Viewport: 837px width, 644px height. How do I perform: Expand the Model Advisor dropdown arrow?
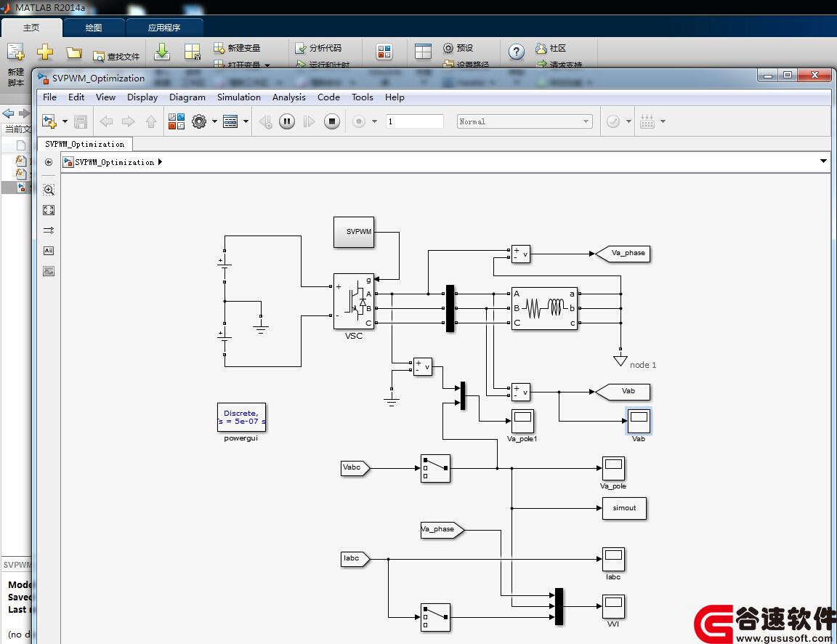tap(628, 122)
